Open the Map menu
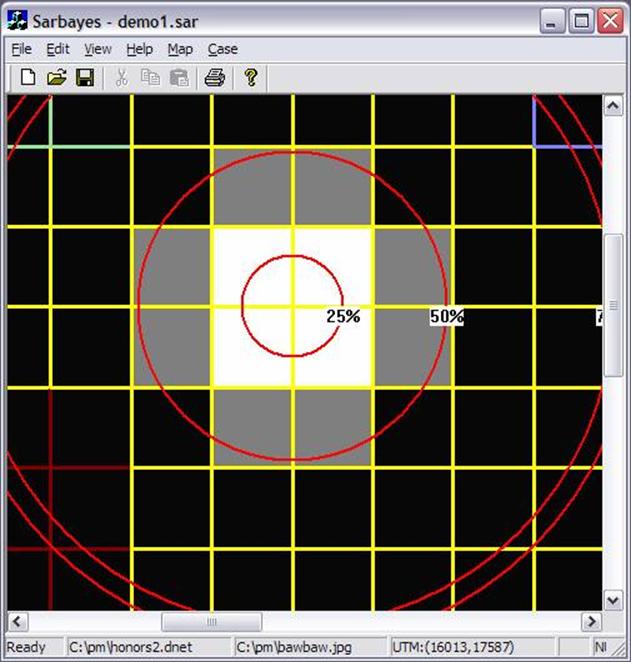Viewport: 631px width, 662px height. pyautogui.click(x=180, y=49)
